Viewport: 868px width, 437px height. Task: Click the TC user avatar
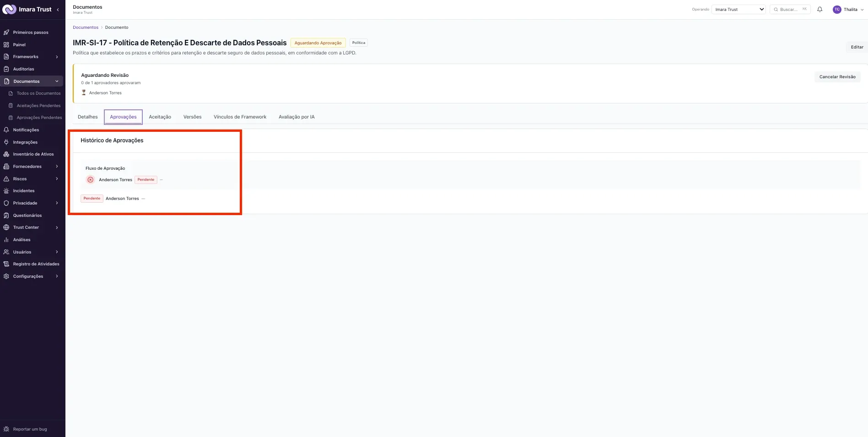point(837,10)
